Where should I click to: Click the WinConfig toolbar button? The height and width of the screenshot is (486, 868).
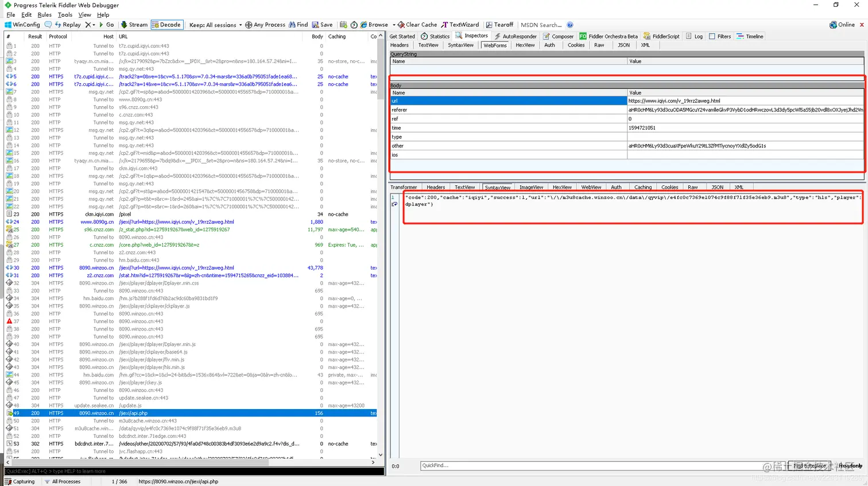(x=22, y=25)
